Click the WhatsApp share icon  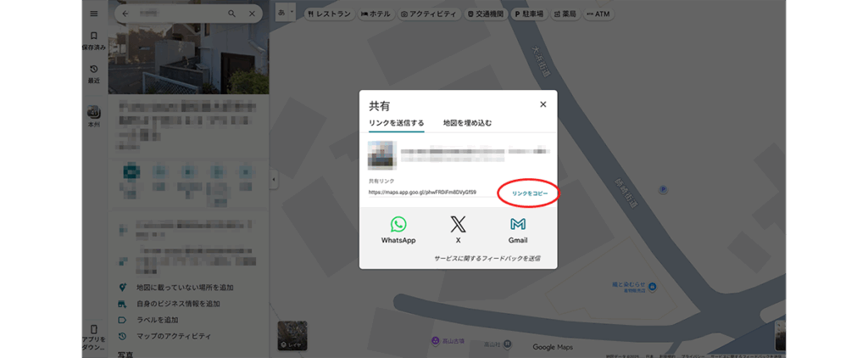click(x=398, y=225)
